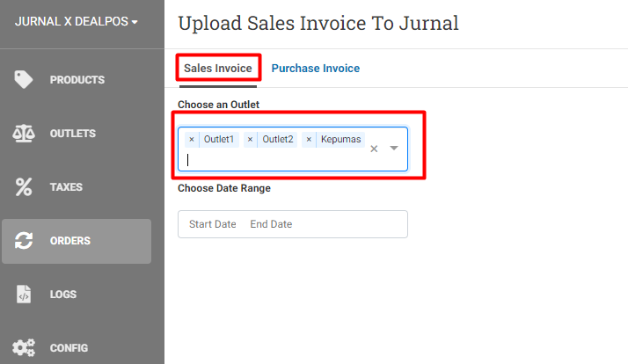The height and width of the screenshot is (364, 628).
Task: Remove Kepumas tag from selection
Action: pos(309,139)
